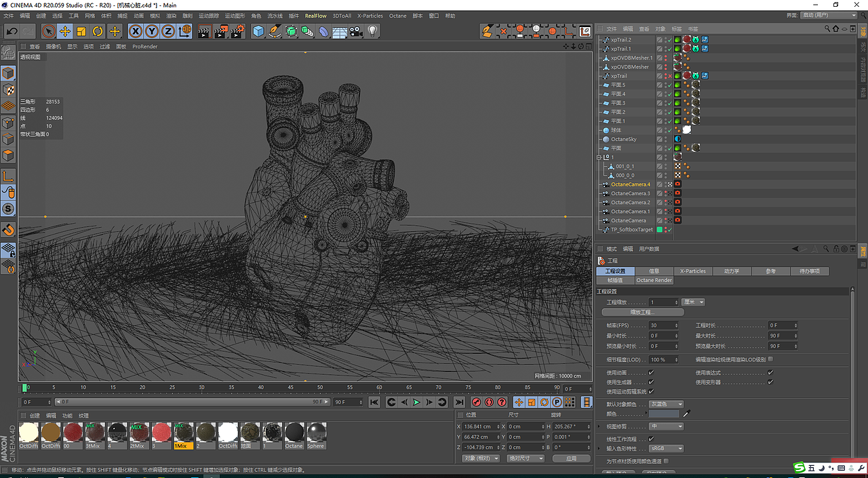The width and height of the screenshot is (868, 478).
Task: Open the 视图修剪 中 dropdown
Action: (x=667, y=426)
